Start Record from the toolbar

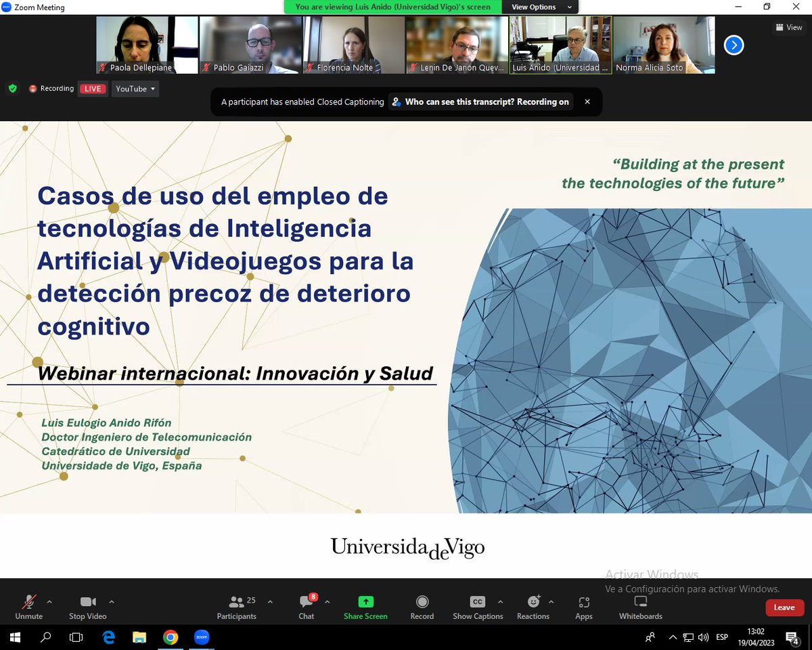(x=422, y=607)
